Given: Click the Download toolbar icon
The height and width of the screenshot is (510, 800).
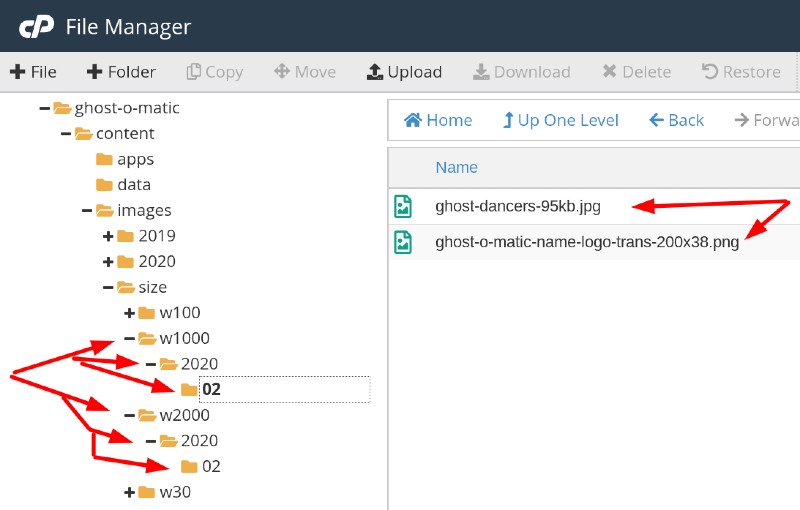Looking at the screenshot, I should pyautogui.click(x=481, y=72).
